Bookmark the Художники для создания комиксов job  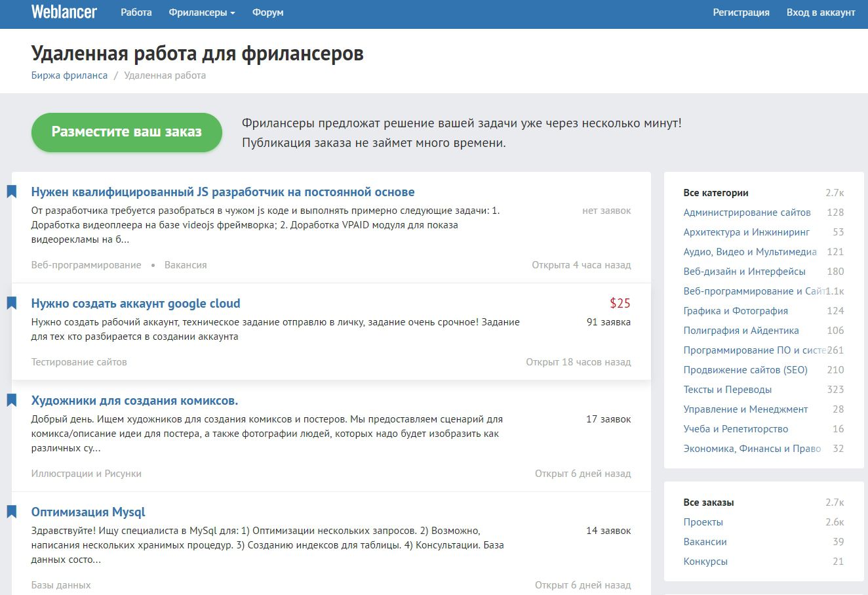[12, 400]
